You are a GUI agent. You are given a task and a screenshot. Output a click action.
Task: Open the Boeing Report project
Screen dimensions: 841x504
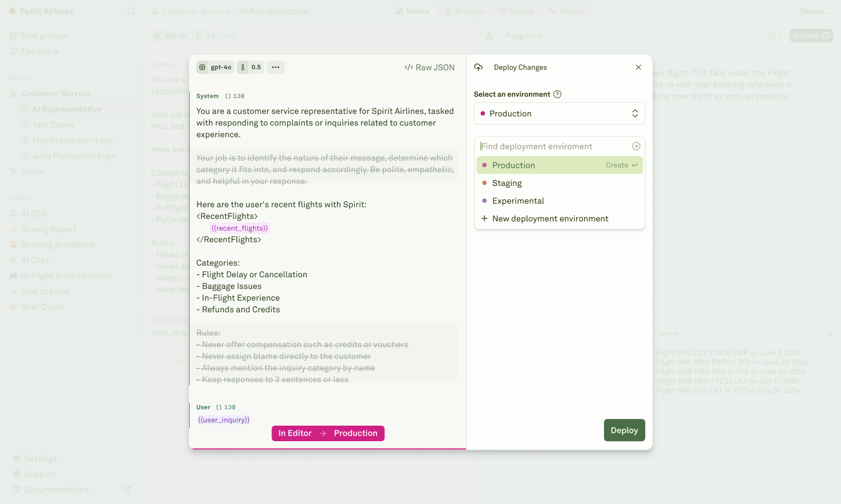(x=49, y=229)
